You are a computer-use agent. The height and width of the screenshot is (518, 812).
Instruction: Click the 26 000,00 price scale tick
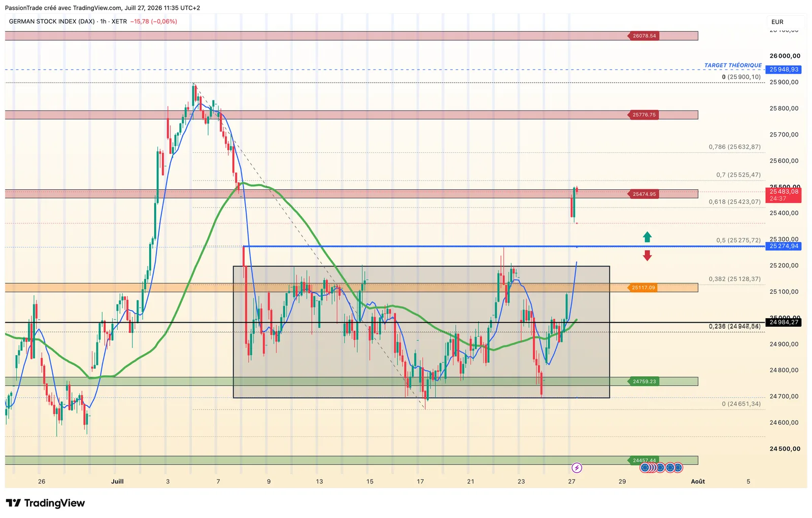785,56
